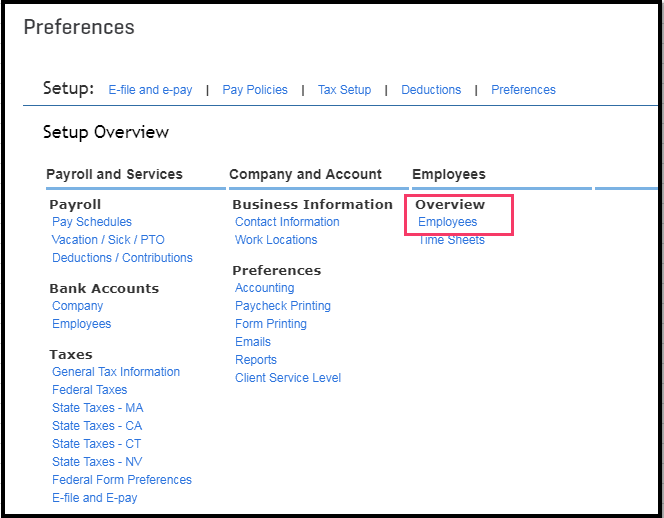
Task: Open Federal Form Preferences
Action: [122, 480]
